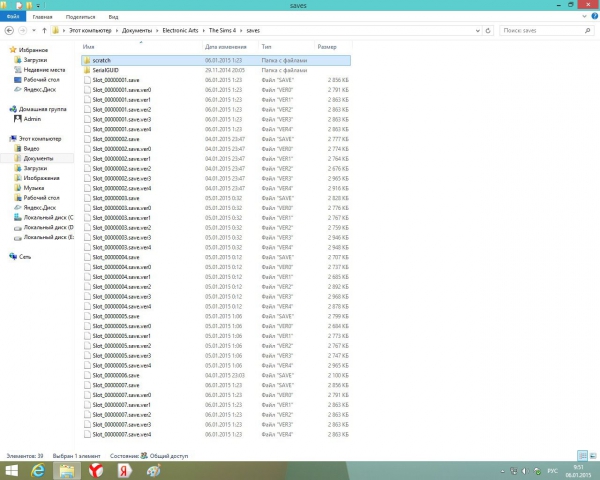
Task: Select Документы in navigation pane
Action: 38,158
